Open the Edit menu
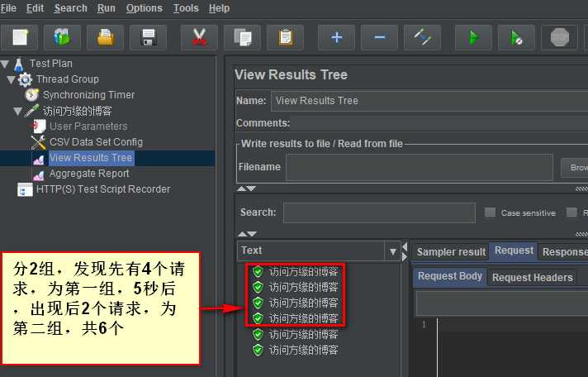 (x=35, y=8)
